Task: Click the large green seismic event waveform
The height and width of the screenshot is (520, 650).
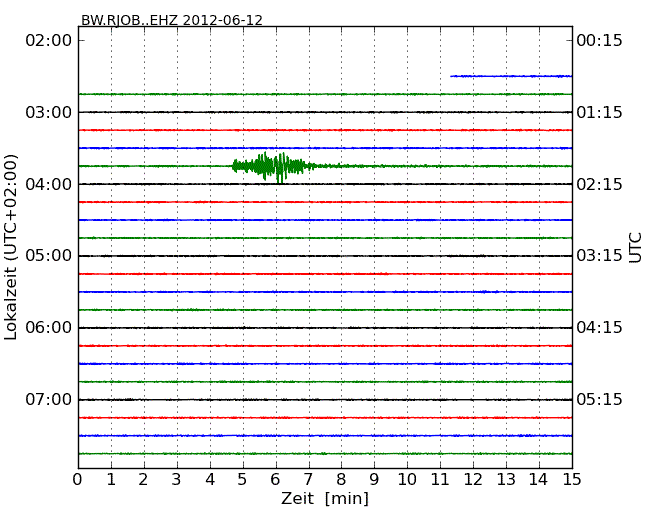Action: click(x=274, y=167)
